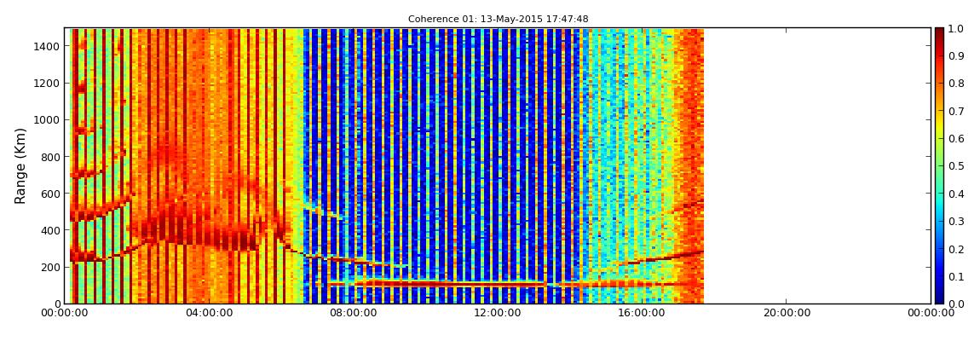The height and width of the screenshot is (347, 980).
Task: Click the 0.6 colorbar label
Action: 957,138
